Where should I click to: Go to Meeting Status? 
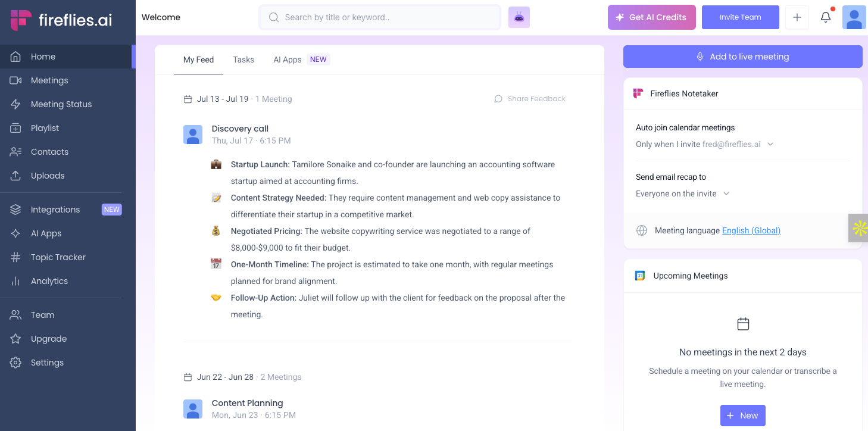pos(67,104)
